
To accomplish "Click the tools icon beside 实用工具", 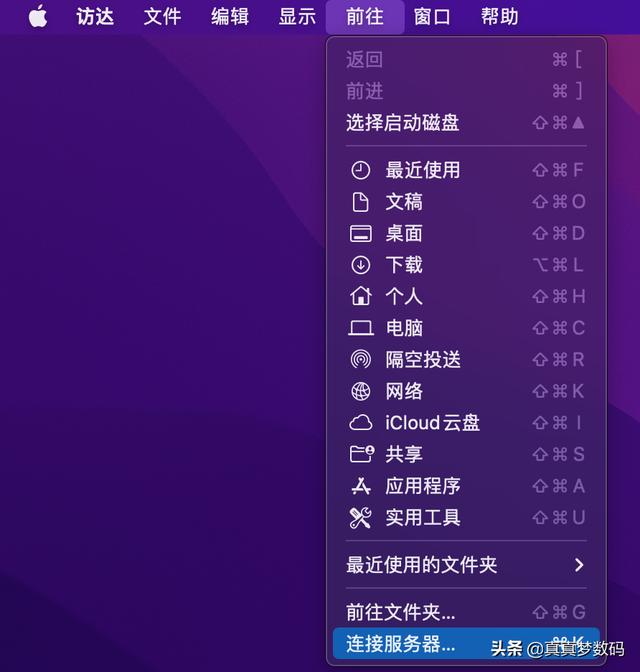I will pos(361,518).
